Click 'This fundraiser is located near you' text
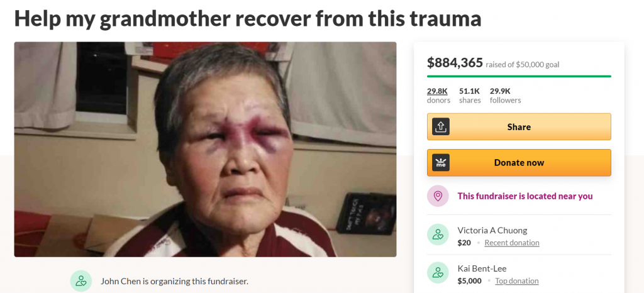644x293 pixels. click(x=525, y=196)
